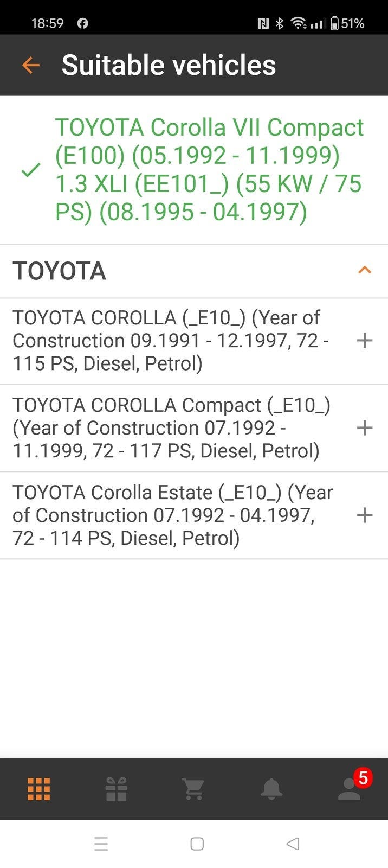
Task: Select the Toyota Corolla Estate (_E10_) row
Action: coord(171,515)
